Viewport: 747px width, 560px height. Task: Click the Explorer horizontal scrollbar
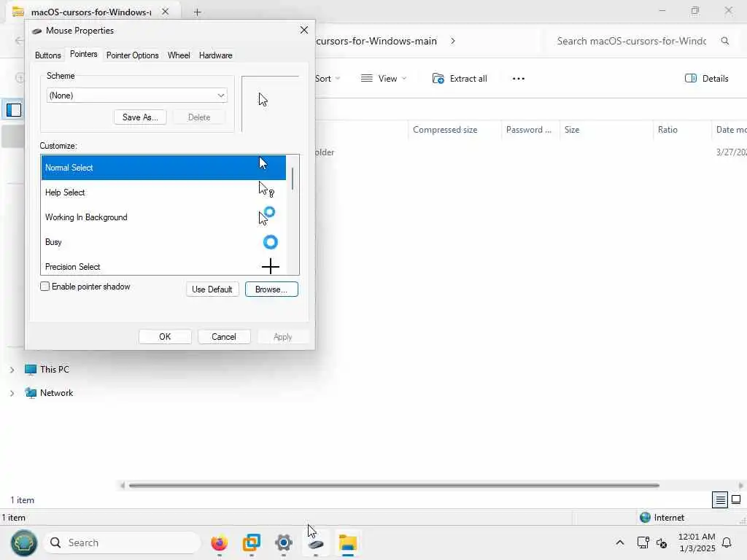point(394,485)
